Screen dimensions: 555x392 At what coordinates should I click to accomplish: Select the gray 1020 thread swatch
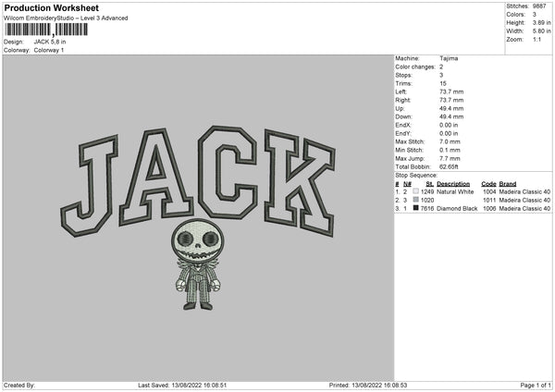[416, 200]
